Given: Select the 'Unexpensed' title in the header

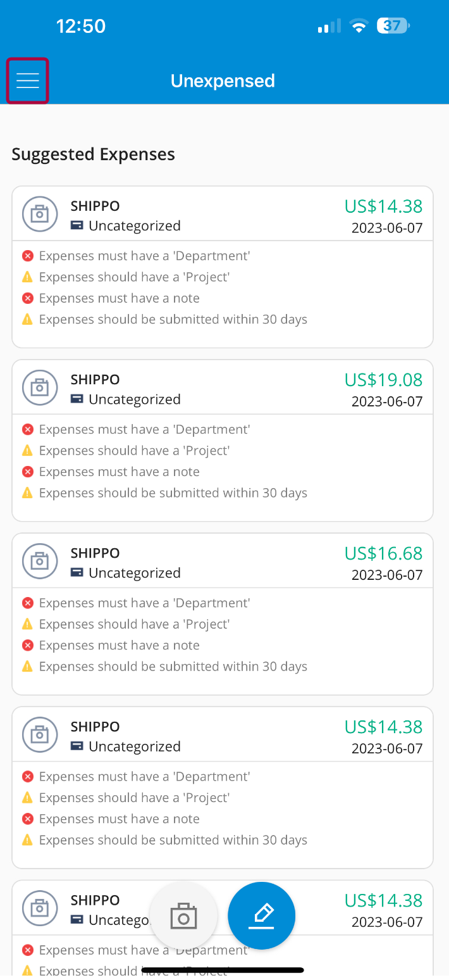Looking at the screenshot, I should pyautogui.click(x=223, y=80).
